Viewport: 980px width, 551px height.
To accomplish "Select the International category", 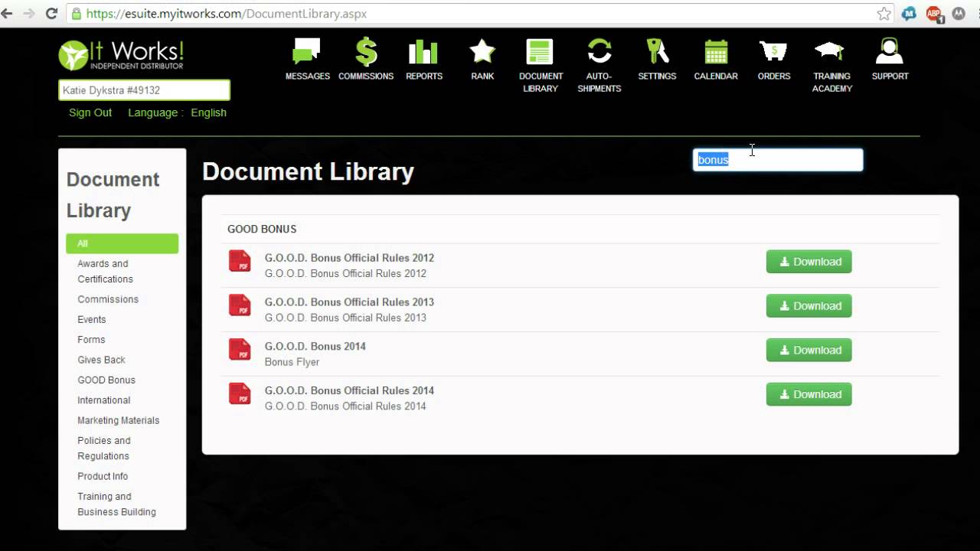I will pos(104,399).
